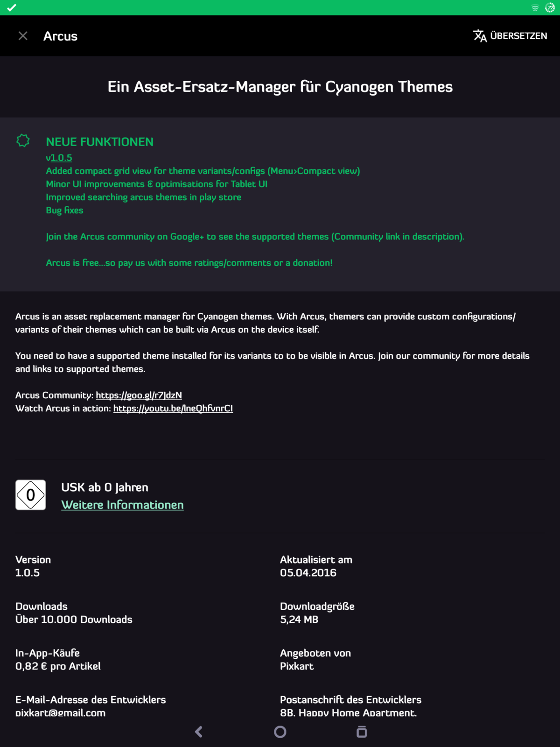The height and width of the screenshot is (747, 560).
Task: Tap the Pixkart developer name
Action: [x=297, y=666]
